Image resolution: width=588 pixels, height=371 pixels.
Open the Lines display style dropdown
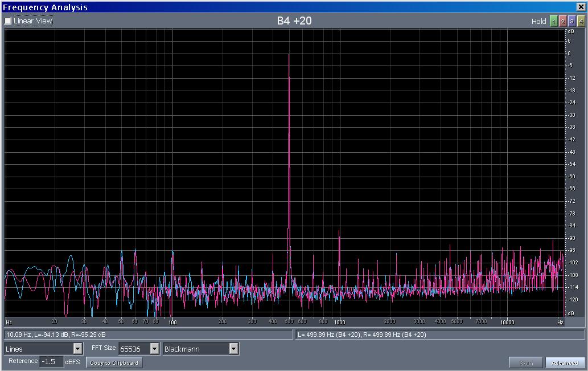click(77, 349)
